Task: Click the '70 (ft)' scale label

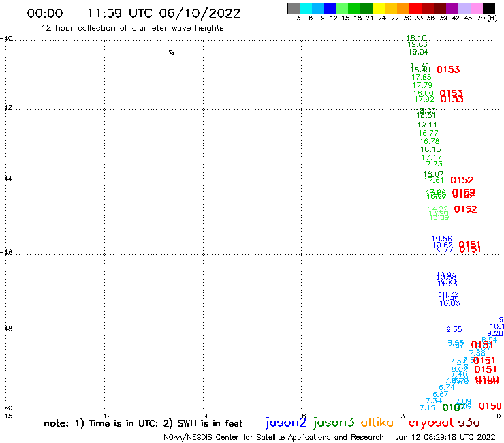Action: coord(487,18)
